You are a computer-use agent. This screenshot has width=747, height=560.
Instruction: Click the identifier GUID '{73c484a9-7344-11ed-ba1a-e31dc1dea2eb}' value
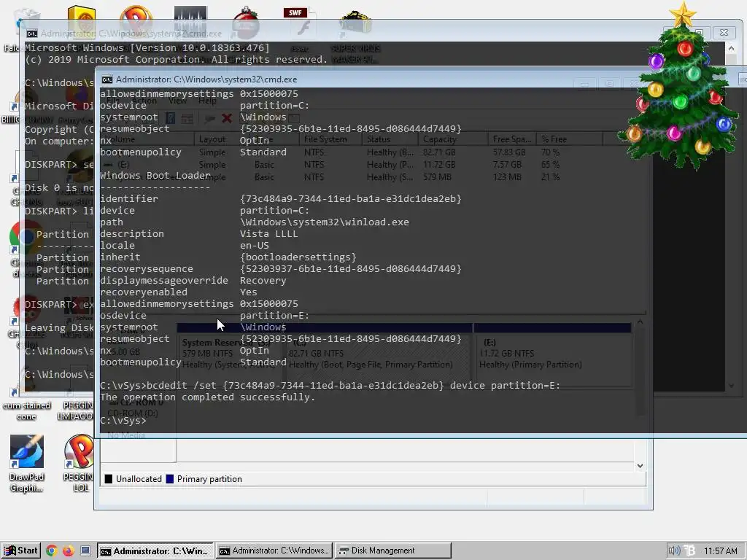[351, 199]
